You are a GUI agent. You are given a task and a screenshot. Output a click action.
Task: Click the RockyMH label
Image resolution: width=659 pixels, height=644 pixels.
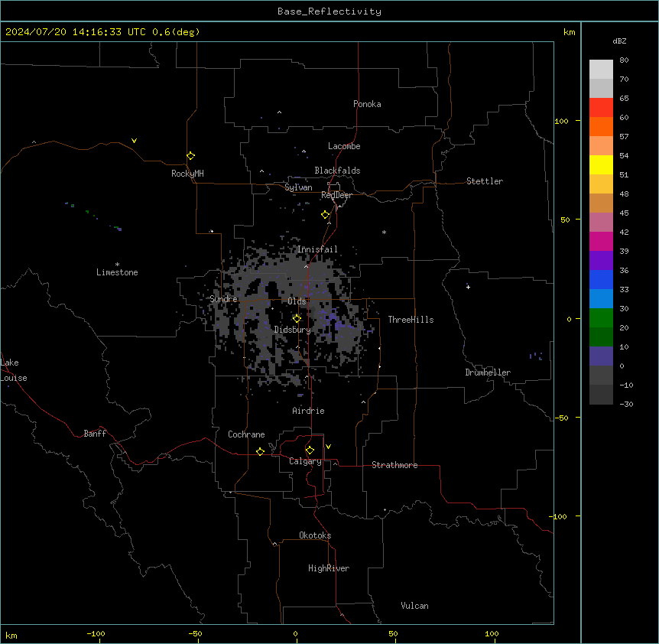click(x=187, y=174)
